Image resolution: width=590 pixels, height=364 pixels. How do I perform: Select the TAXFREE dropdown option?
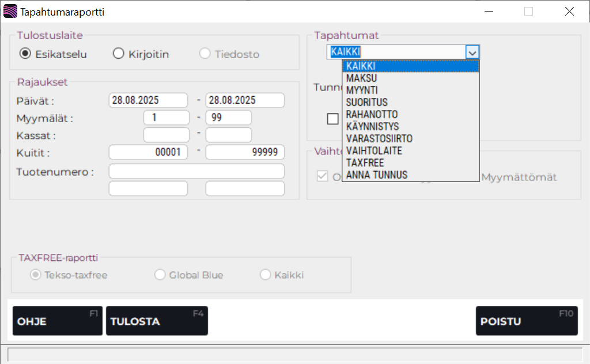(x=365, y=162)
